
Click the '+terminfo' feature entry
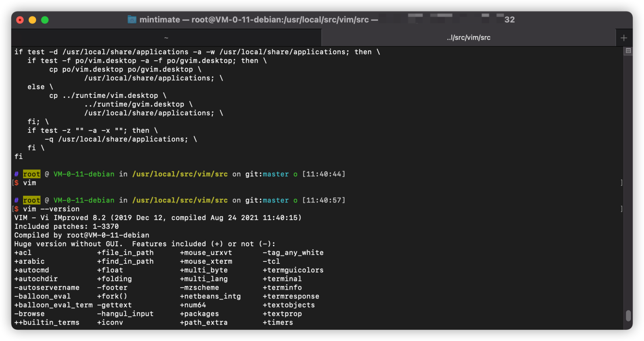point(282,288)
